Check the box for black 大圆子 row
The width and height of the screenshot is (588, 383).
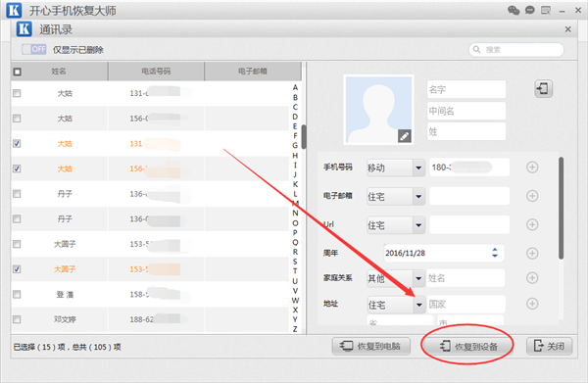click(x=17, y=244)
